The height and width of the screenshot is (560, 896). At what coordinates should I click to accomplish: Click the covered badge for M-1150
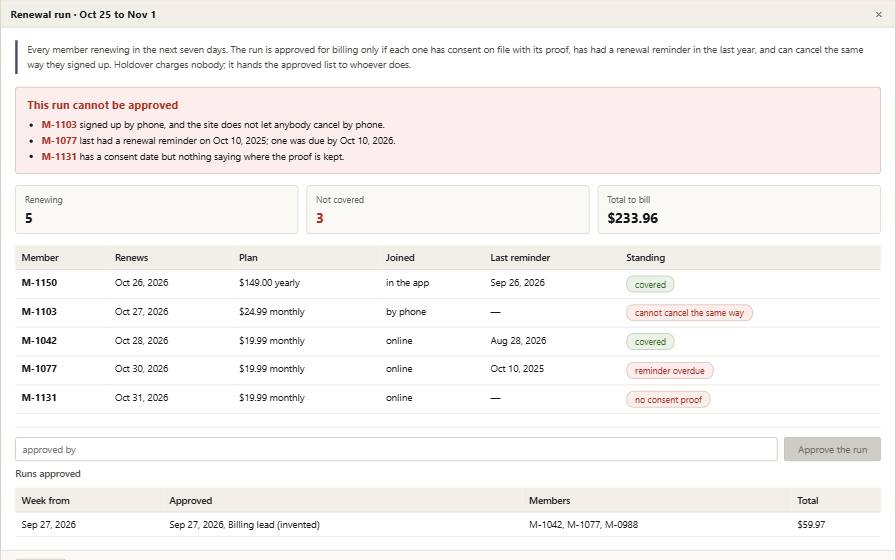coord(650,285)
